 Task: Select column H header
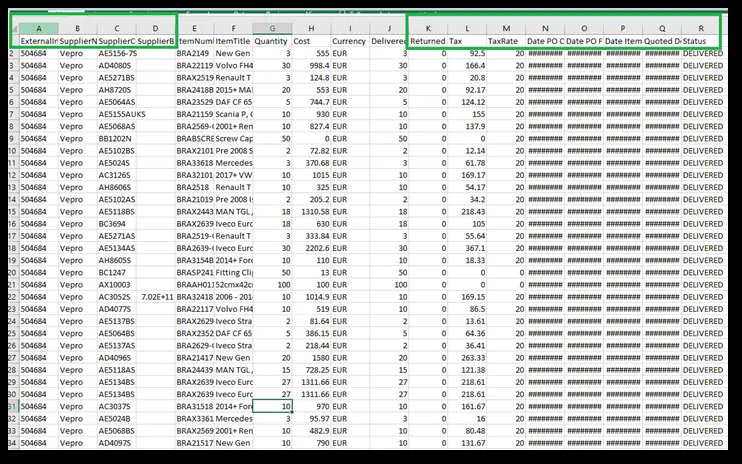(311, 28)
